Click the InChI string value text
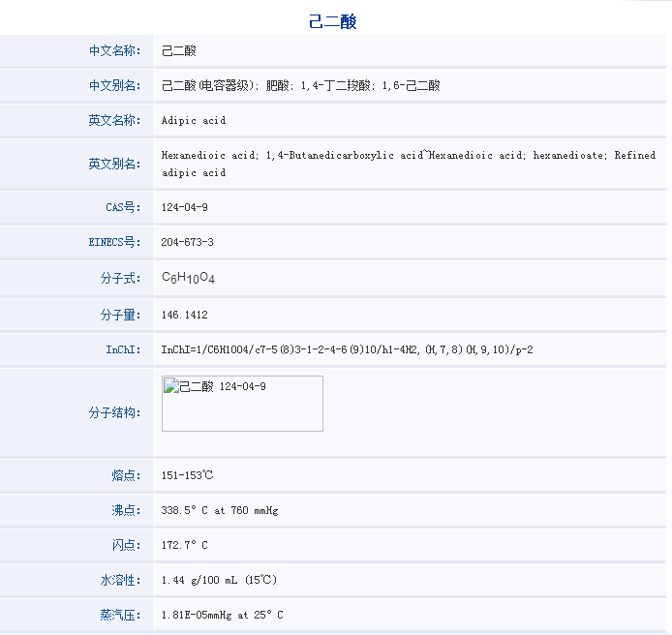 tap(347, 349)
